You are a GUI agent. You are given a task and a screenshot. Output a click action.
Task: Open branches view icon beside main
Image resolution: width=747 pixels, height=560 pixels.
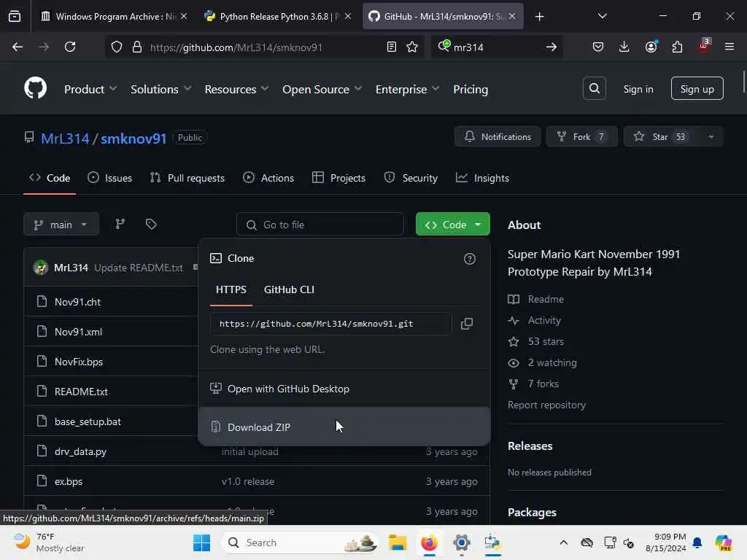point(120,225)
